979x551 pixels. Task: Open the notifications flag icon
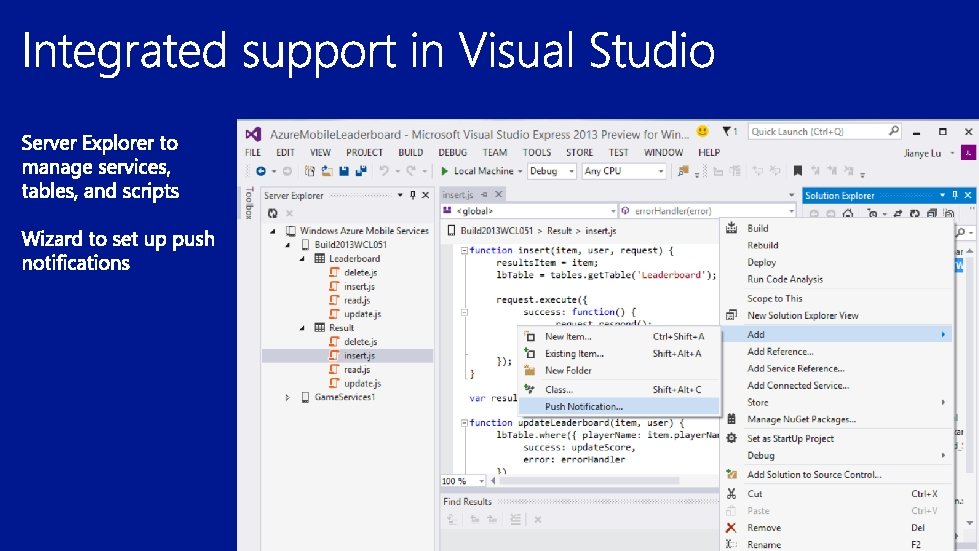727,131
